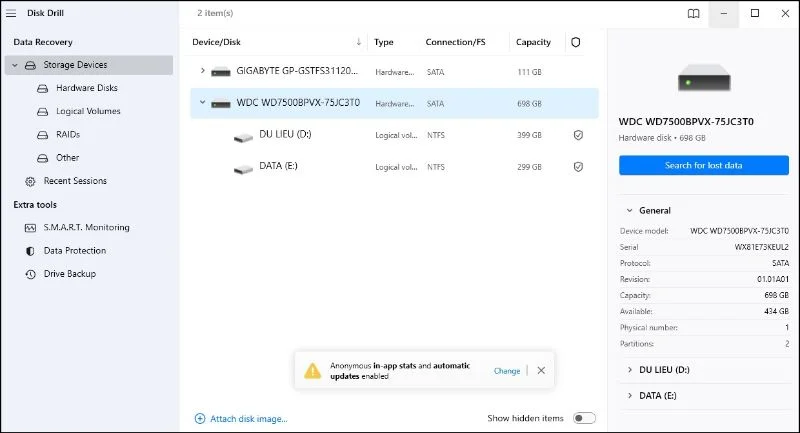Dismiss the in-app stats notification
Viewport: 800px width, 433px height.
point(541,371)
